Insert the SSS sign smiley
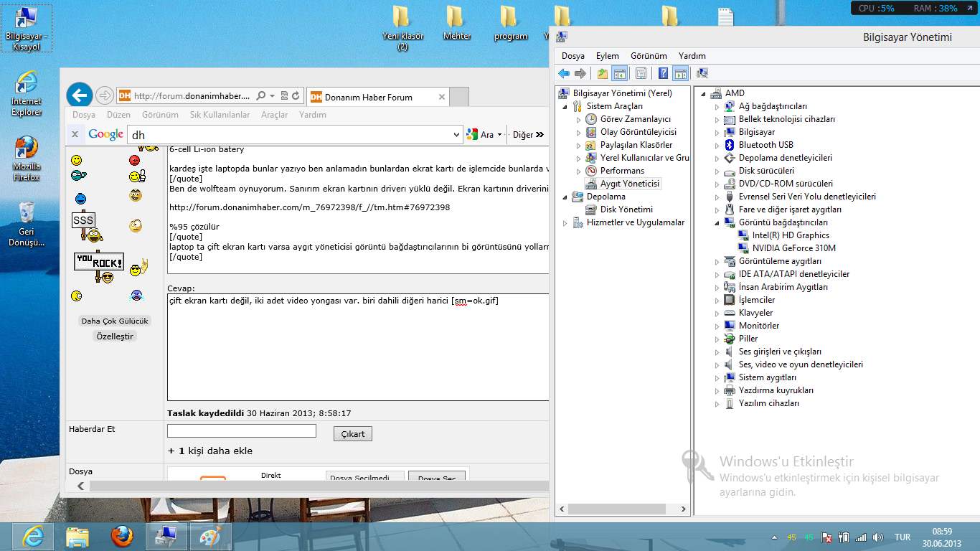This screenshot has height=551, width=980. tap(88, 227)
